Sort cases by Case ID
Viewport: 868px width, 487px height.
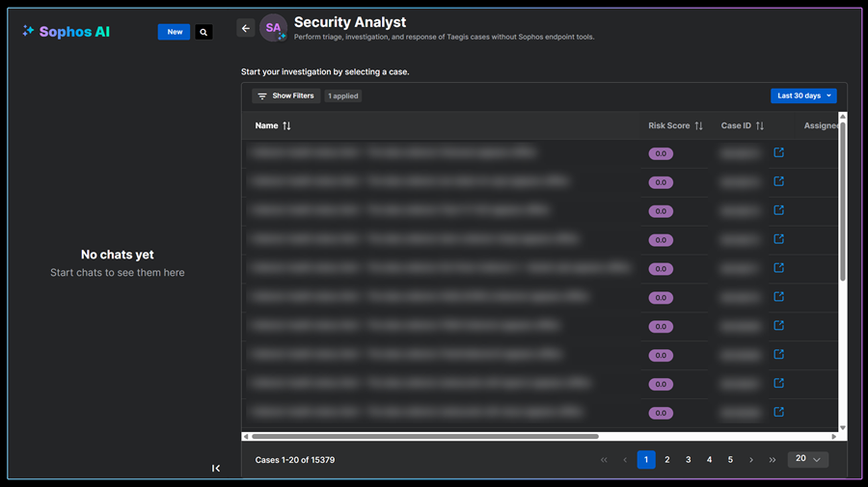[x=760, y=126]
